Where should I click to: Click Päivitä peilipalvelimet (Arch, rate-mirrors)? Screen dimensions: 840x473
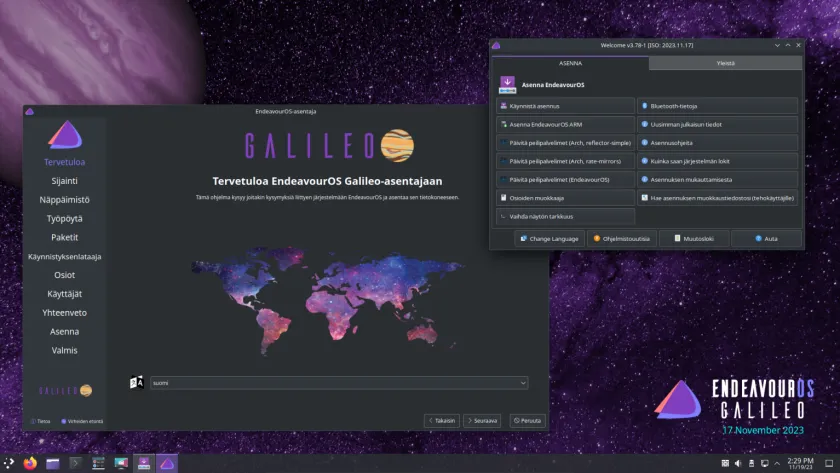point(565,161)
